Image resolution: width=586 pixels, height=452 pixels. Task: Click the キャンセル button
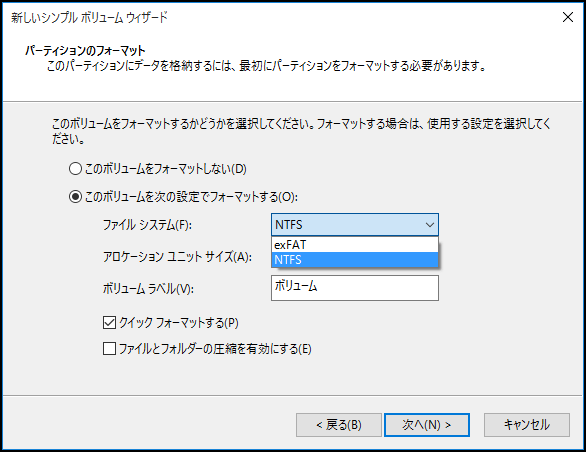click(x=527, y=425)
